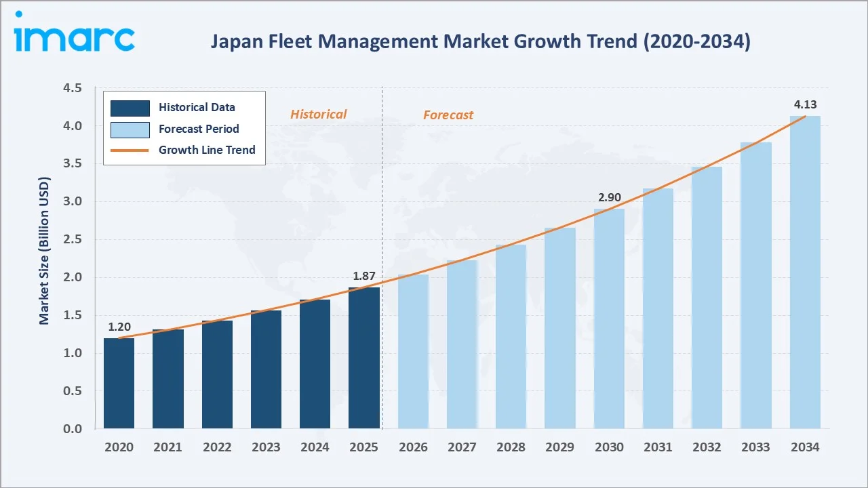
Task: Click the 1.87 data label
Action: [x=364, y=277]
